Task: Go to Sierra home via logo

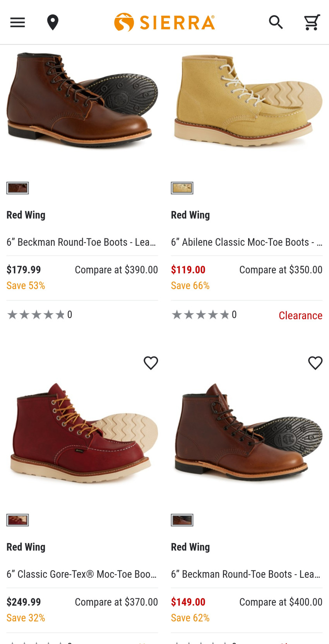Action: click(164, 22)
